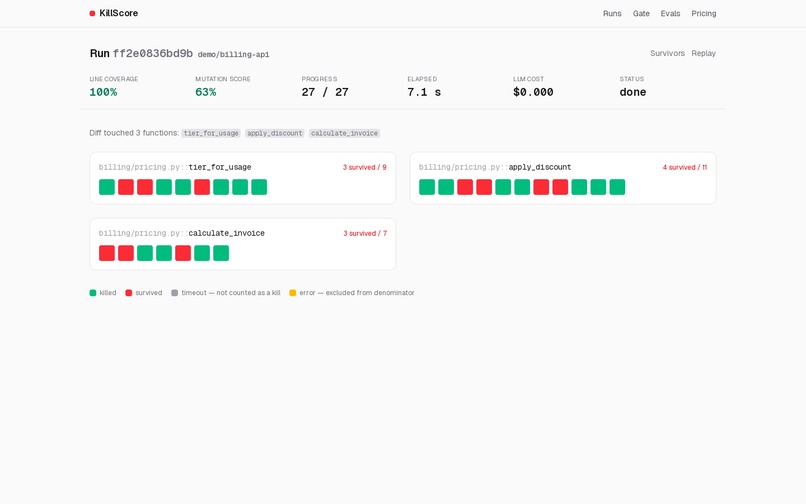Select fifth mutant square in calculate_invoice
Image resolution: width=806 pixels, height=504 pixels.
pos(183,253)
